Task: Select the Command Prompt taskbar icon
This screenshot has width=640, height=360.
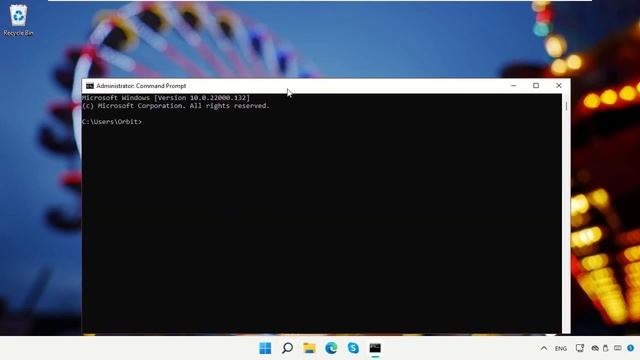Action: pos(375,348)
